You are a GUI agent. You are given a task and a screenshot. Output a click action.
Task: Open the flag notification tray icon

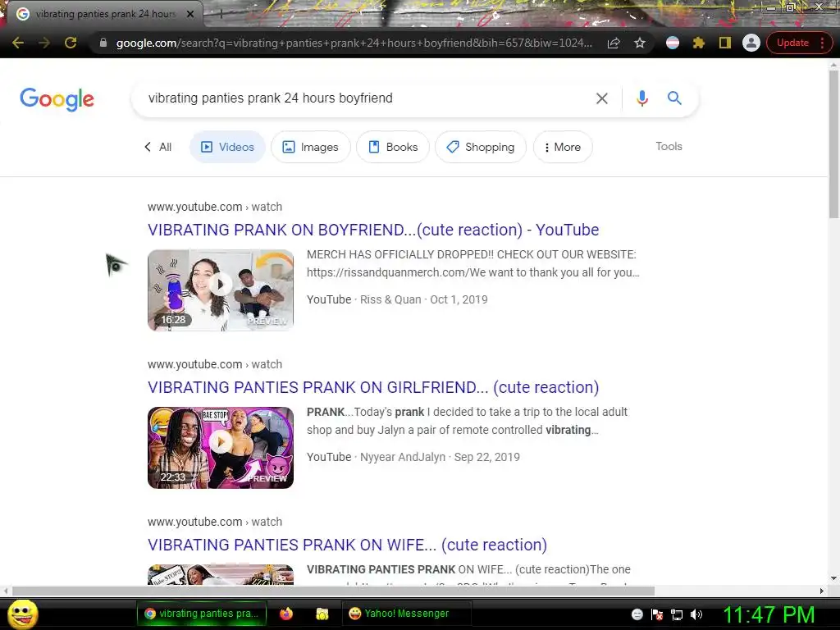[657, 614]
